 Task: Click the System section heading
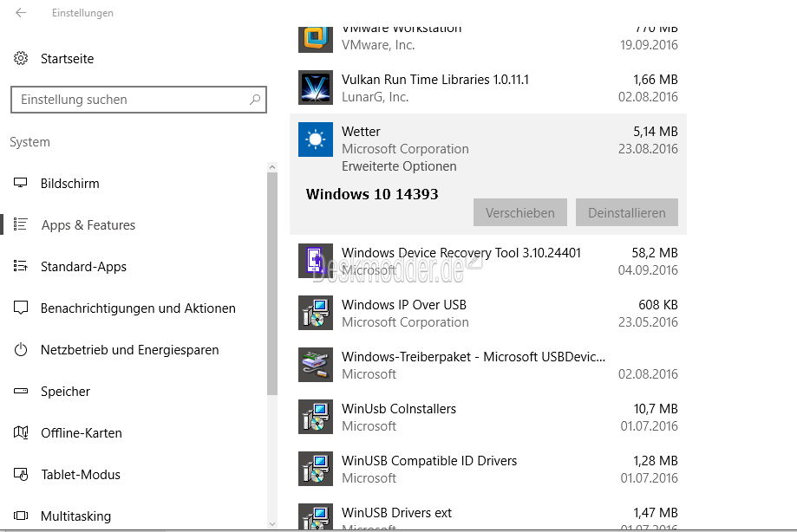point(30,141)
